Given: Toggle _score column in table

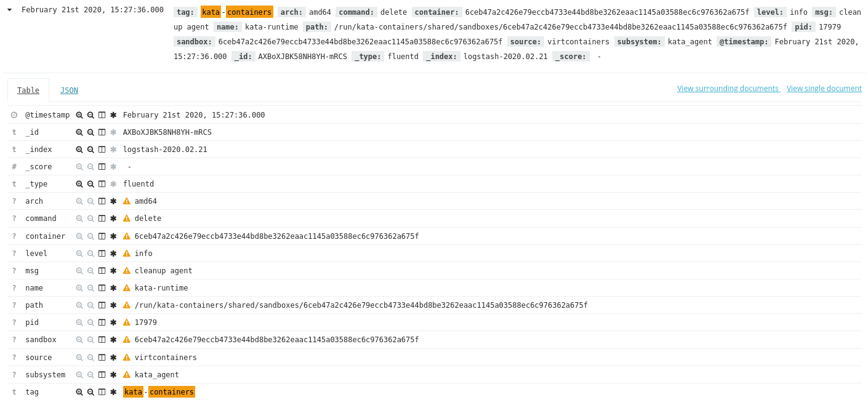Looking at the screenshot, I should click(x=102, y=167).
